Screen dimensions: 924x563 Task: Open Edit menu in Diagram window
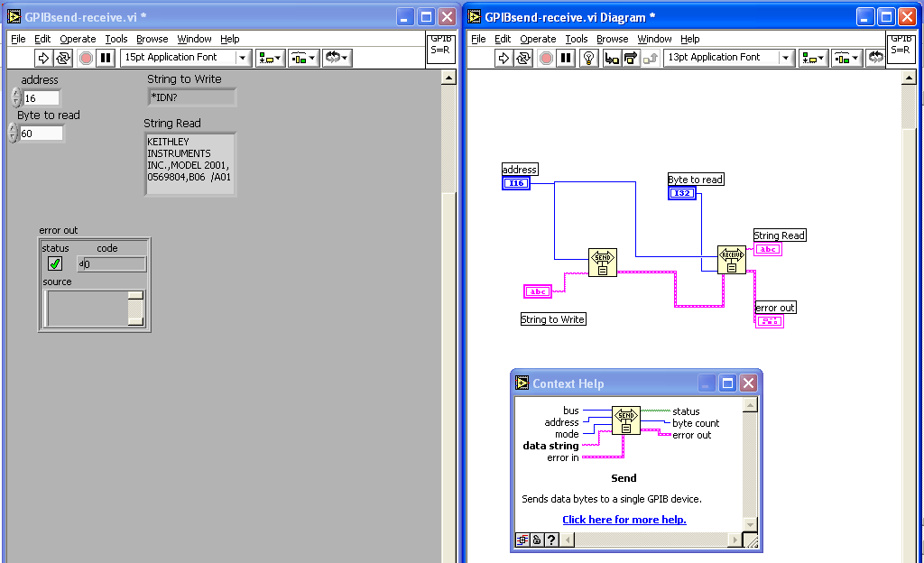click(x=503, y=39)
